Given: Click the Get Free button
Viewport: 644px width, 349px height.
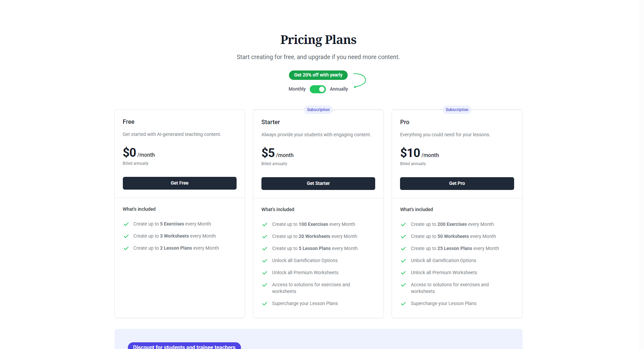Looking at the screenshot, I should [180, 183].
